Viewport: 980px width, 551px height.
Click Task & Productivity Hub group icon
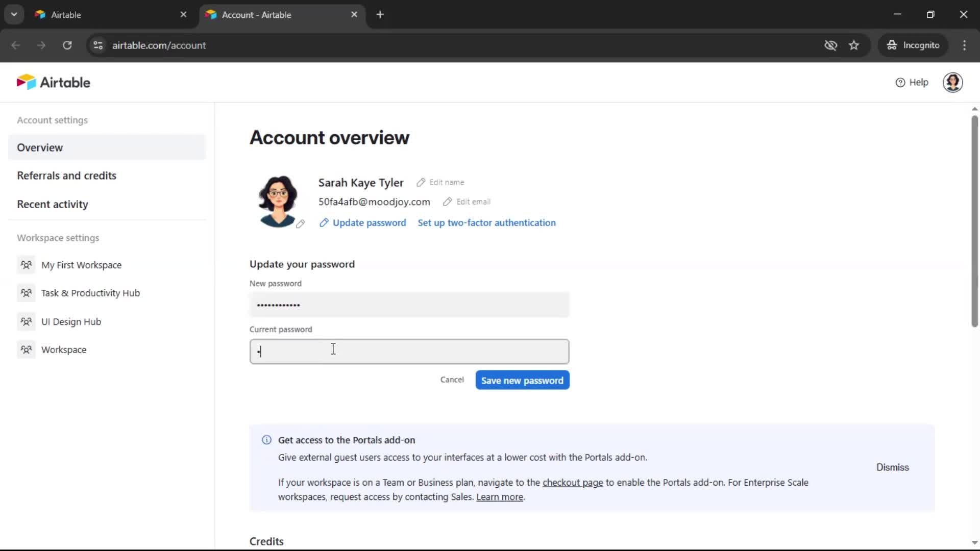(x=26, y=293)
